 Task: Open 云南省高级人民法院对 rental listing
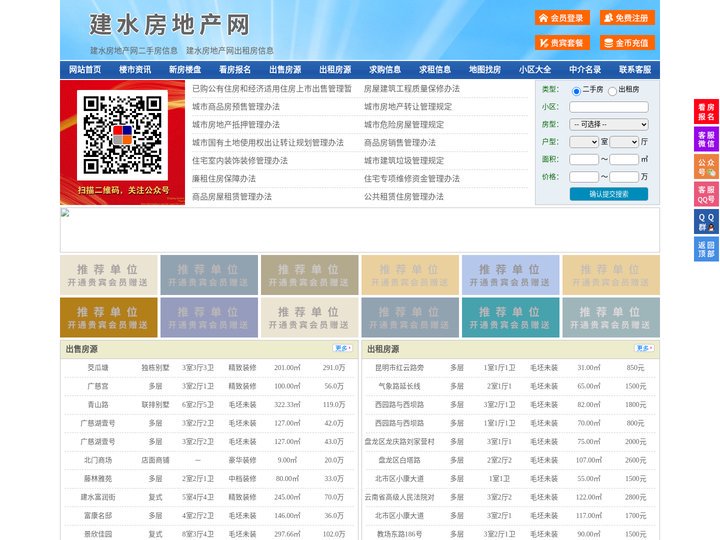[x=399, y=497]
